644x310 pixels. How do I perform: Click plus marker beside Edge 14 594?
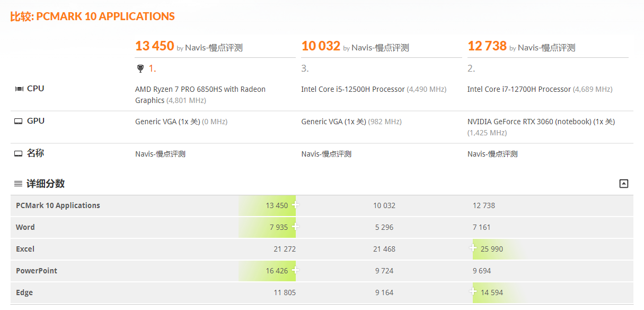point(473,291)
